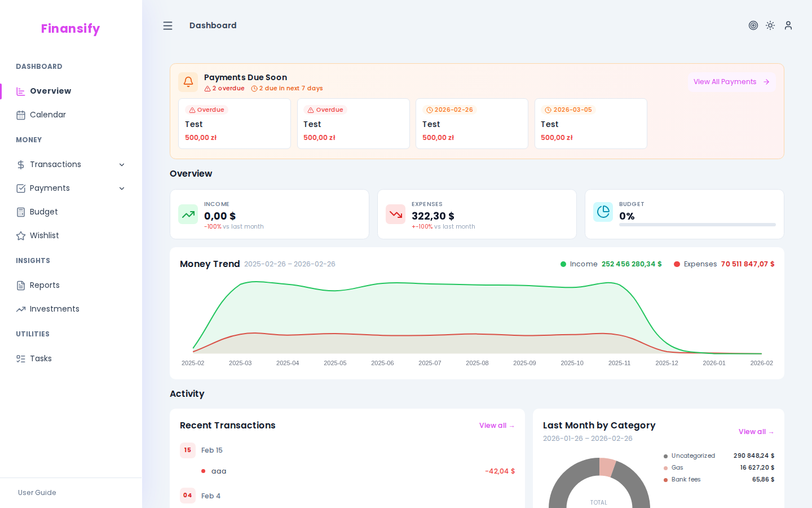Click View All Payments button
812x508 pixels.
click(731, 81)
